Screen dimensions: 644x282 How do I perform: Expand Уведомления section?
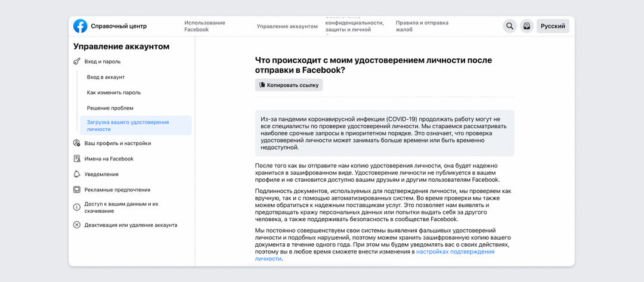pos(101,175)
